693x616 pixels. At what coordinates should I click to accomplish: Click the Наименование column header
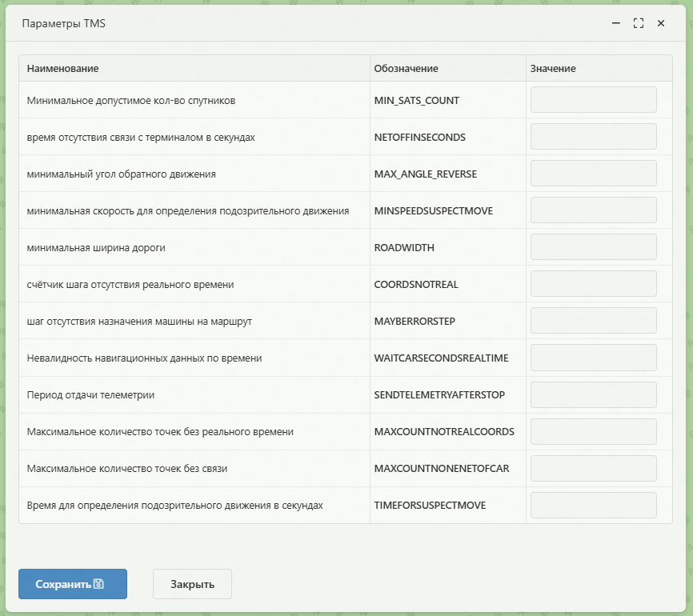(62, 69)
